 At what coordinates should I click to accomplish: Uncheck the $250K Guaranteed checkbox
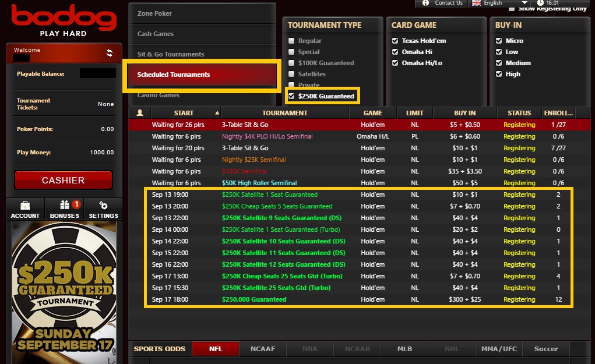291,96
